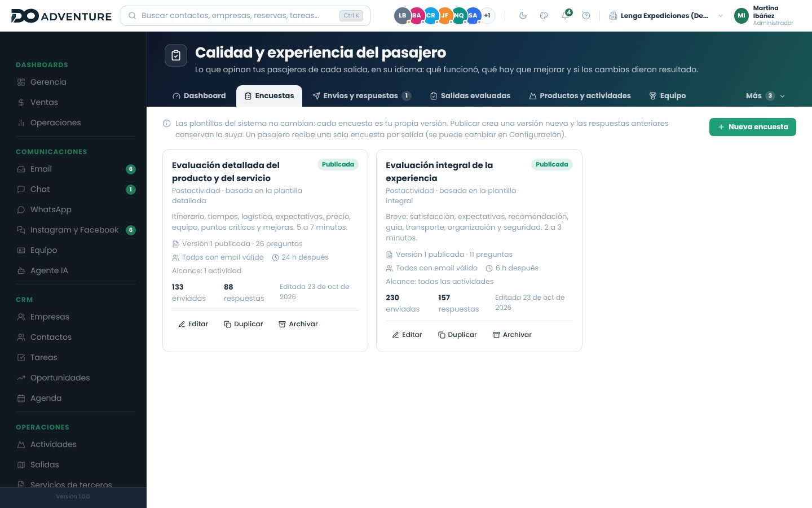
Task: Open the color theme palette icon
Action: [x=544, y=16]
